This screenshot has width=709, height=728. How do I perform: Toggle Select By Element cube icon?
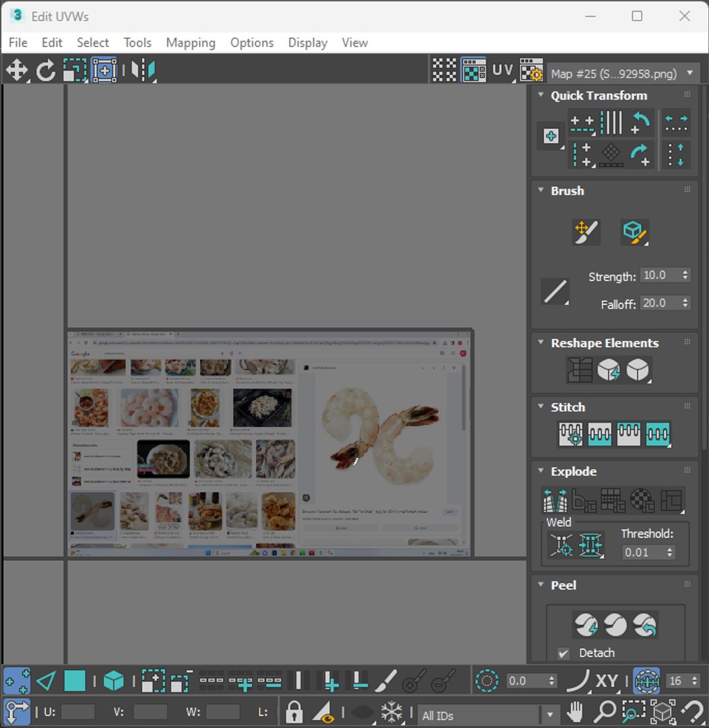tap(114, 681)
